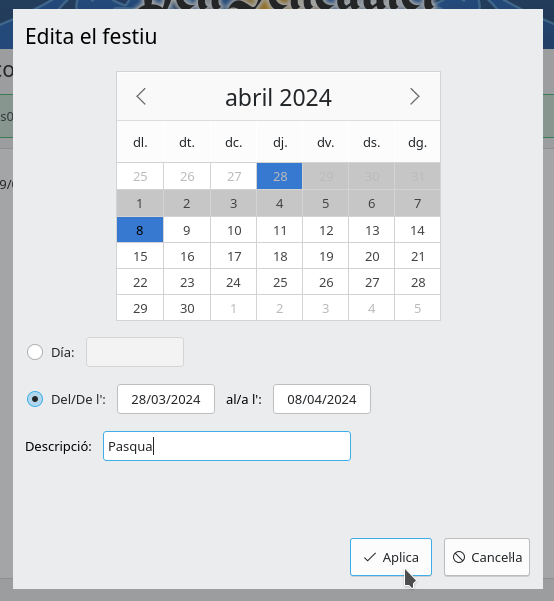Select the Día radio button

[x=35, y=352]
